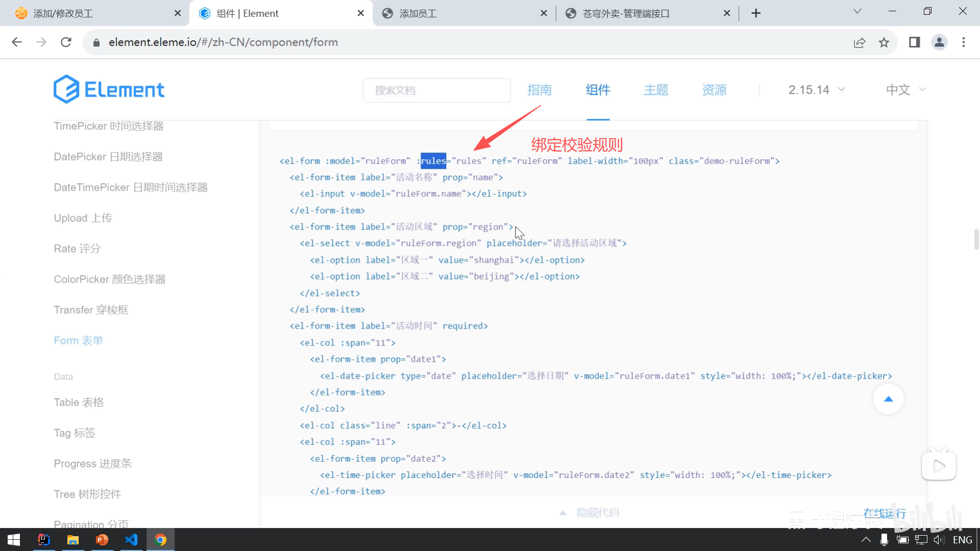Open the Chrome three-dot menu
This screenshot has height=551, width=980.
click(x=964, y=42)
